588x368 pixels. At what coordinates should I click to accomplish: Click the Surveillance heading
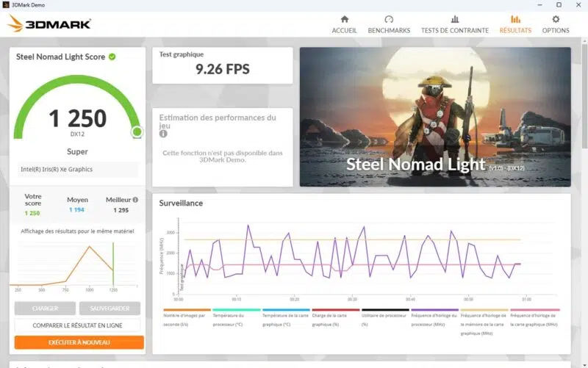(x=181, y=203)
